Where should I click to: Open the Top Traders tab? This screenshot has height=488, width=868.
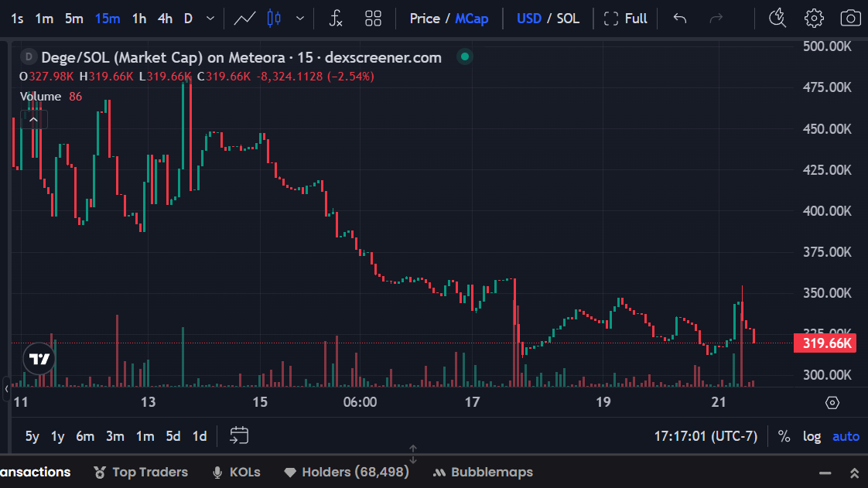tap(141, 472)
